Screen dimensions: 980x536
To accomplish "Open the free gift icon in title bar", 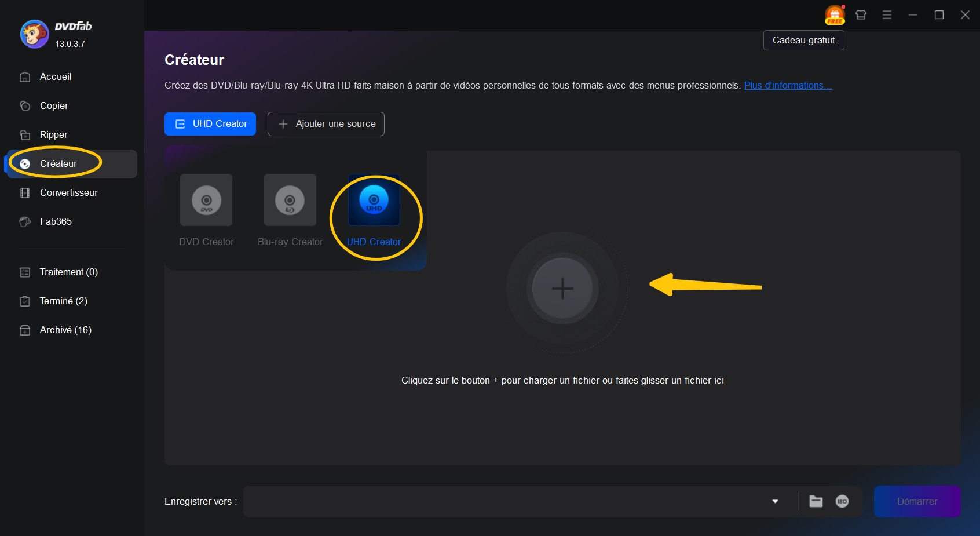I will tap(835, 14).
